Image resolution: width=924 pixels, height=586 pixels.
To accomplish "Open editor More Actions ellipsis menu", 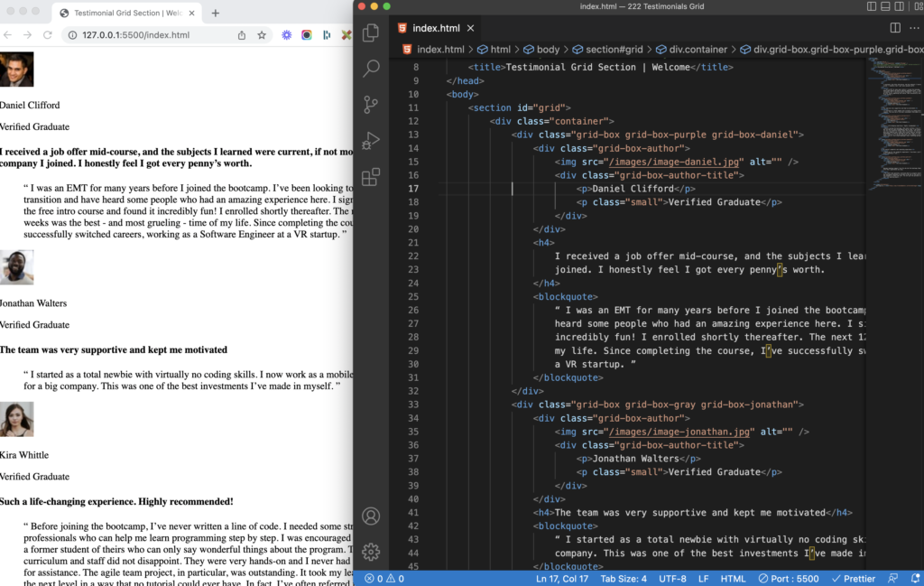I will point(914,28).
